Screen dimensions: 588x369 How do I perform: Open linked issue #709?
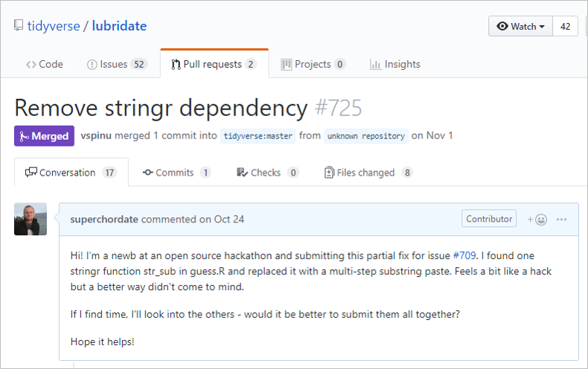[x=466, y=255]
